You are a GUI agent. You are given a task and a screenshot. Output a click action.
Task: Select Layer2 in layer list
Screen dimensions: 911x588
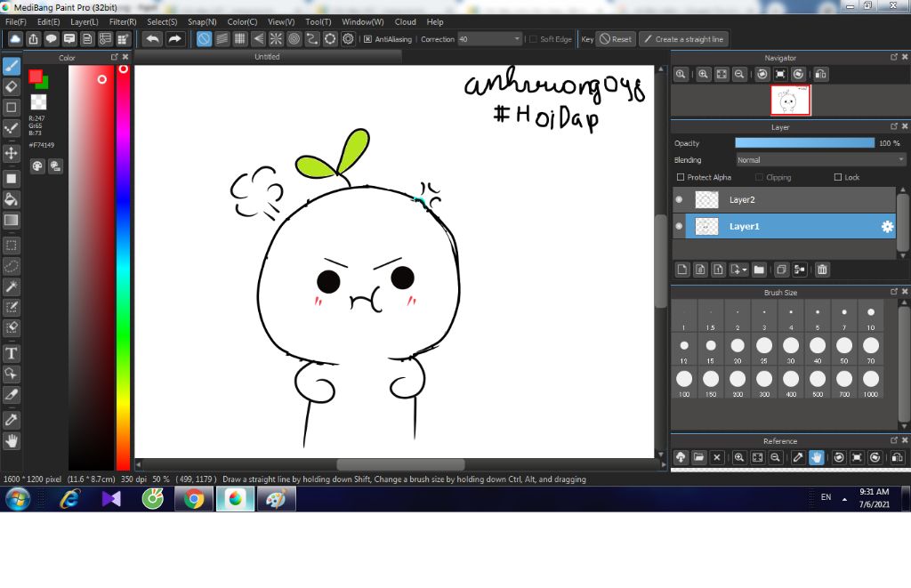pyautogui.click(x=785, y=199)
